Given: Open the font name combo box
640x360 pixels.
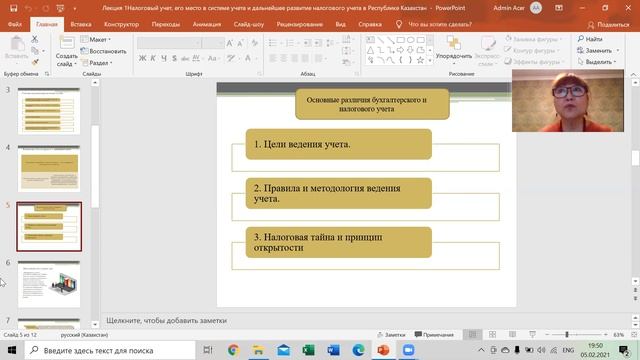Looking at the screenshot, I should point(169,43).
